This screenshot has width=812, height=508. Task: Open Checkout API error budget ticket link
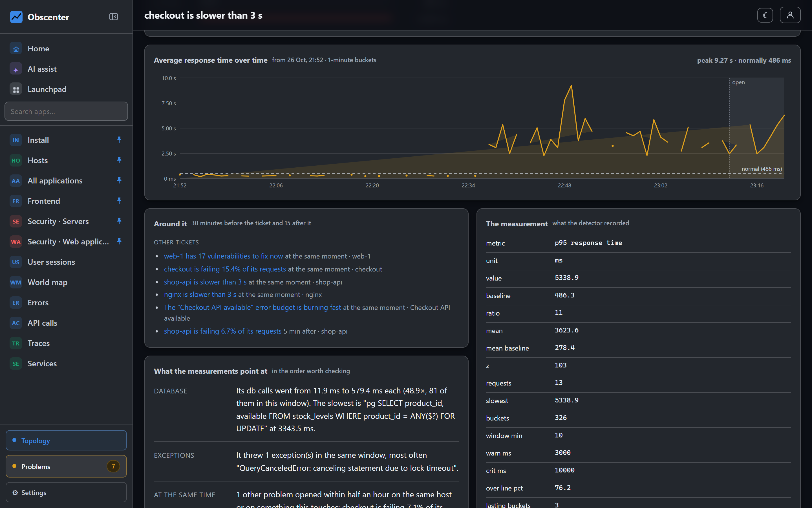click(252, 307)
